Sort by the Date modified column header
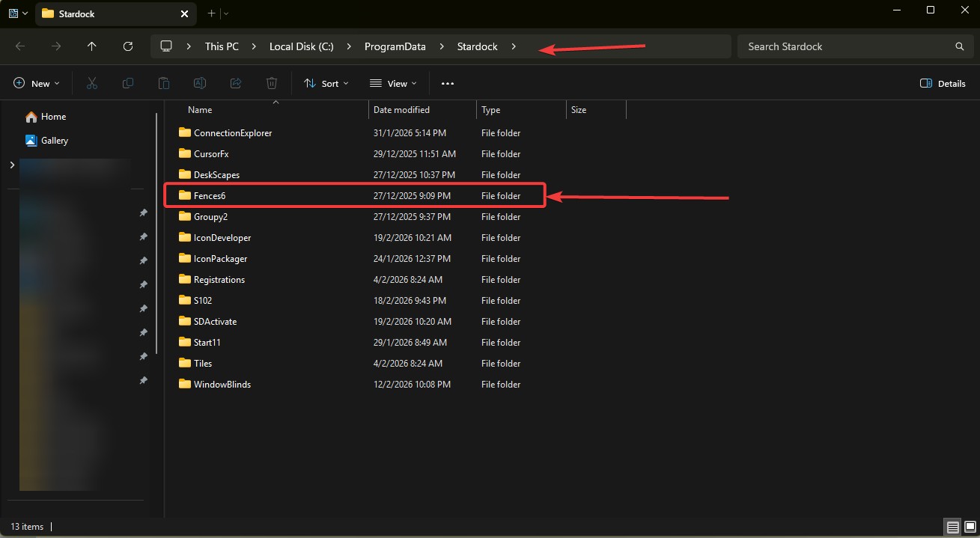The height and width of the screenshot is (538, 980). 402,110
